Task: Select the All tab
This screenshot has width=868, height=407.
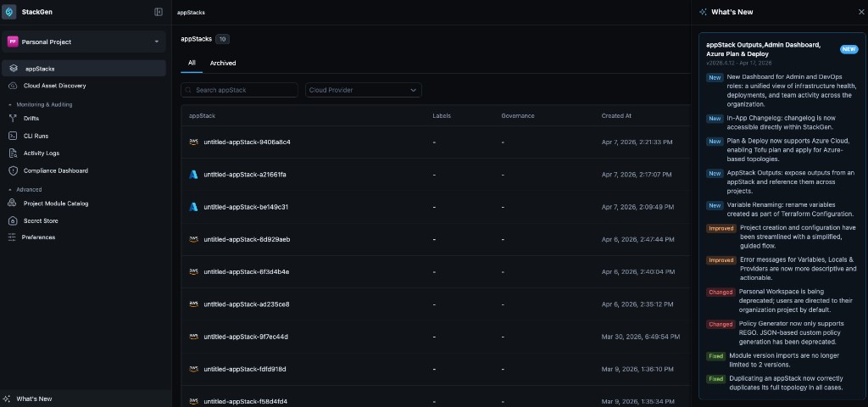Action: (x=192, y=63)
